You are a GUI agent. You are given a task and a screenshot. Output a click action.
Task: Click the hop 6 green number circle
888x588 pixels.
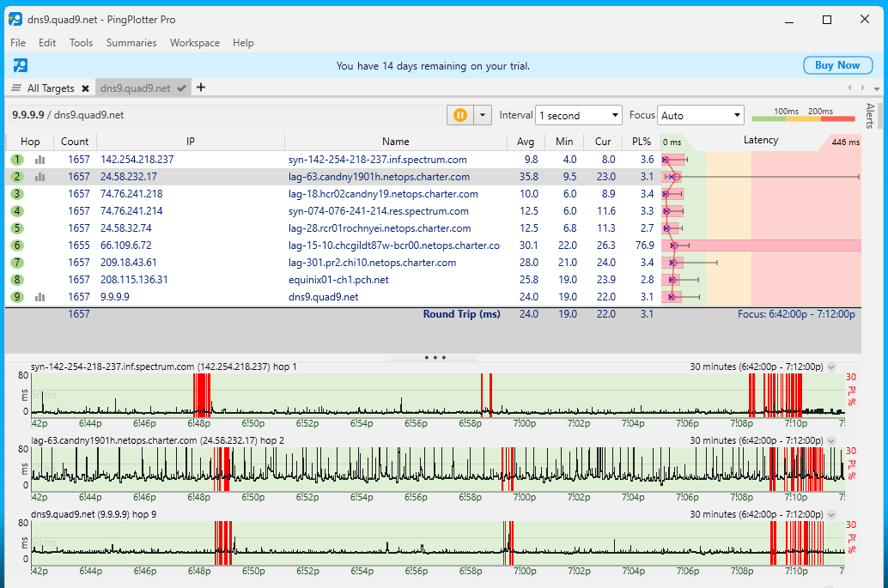pos(16,246)
